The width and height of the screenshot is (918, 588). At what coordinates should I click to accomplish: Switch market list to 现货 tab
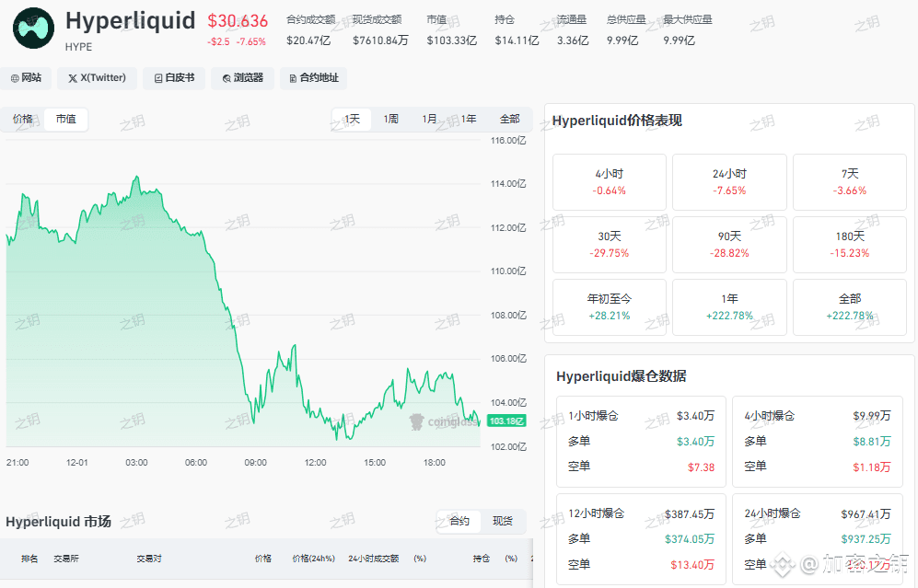[503, 521]
